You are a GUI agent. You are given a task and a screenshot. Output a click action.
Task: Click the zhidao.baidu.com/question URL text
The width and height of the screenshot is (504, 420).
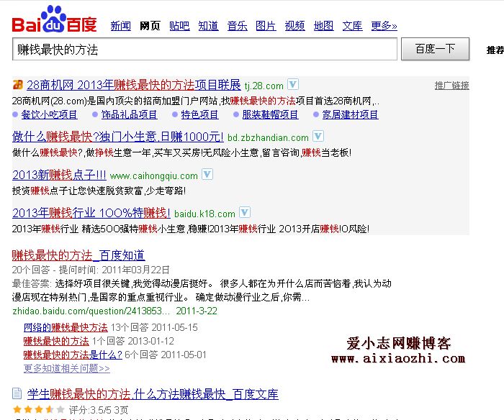click(91, 311)
